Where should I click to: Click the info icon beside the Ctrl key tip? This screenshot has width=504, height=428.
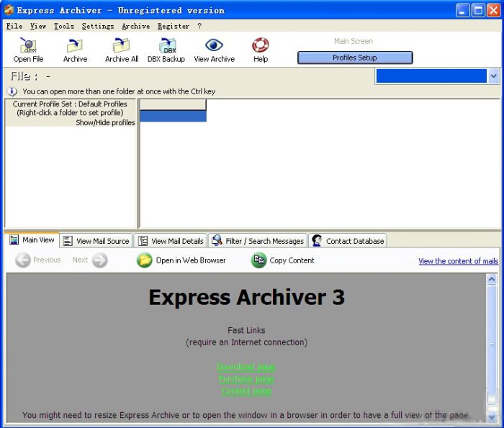click(12, 91)
